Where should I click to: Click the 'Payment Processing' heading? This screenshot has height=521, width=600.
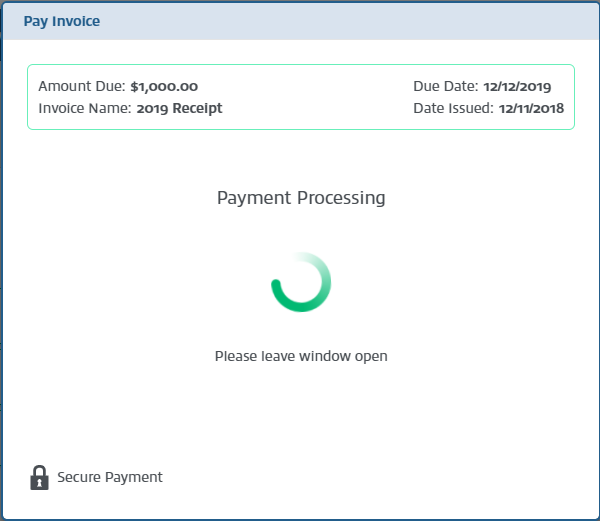[301, 198]
